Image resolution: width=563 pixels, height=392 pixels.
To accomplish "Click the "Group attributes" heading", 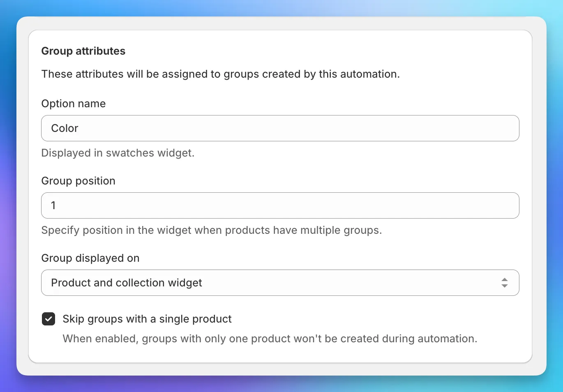I will click(x=83, y=51).
